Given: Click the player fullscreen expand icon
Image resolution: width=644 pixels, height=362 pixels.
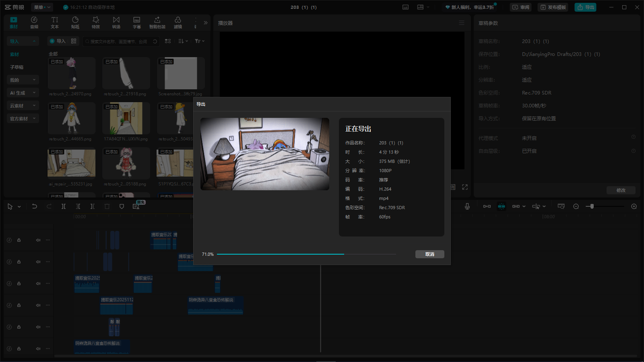Looking at the screenshot, I should pyautogui.click(x=465, y=187).
